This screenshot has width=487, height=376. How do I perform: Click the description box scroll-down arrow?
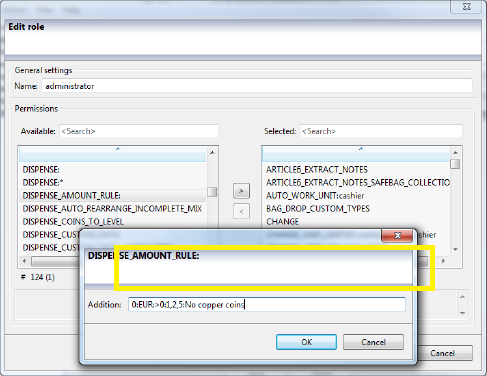point(462,313)
